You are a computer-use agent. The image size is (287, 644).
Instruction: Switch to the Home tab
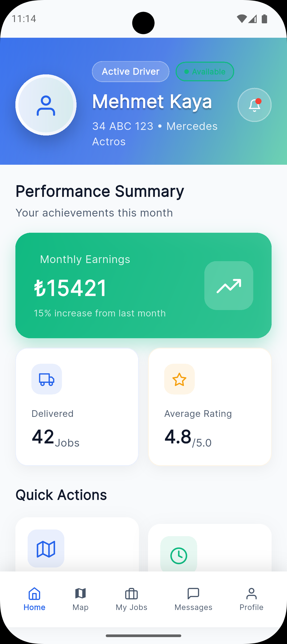pos(35,599)
